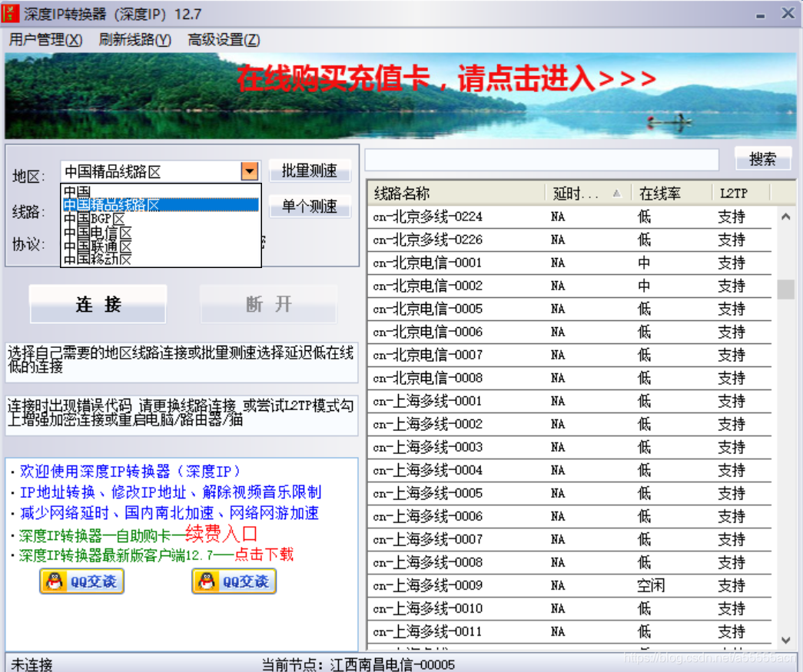
Task: Click the route list scrollbar thumb
Action: tap(785, 289)
